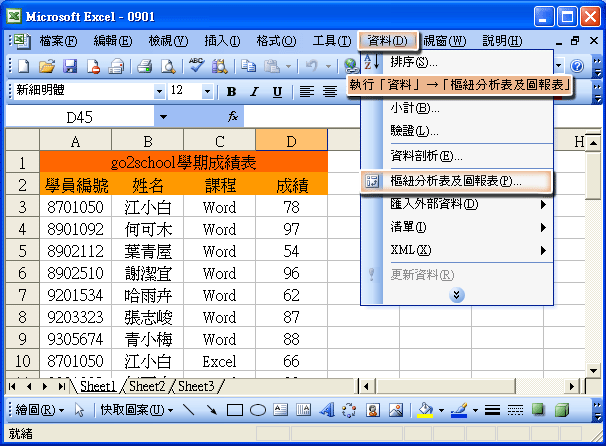
Task: Create a new workbook with New icon
Action: click(24, 66)
